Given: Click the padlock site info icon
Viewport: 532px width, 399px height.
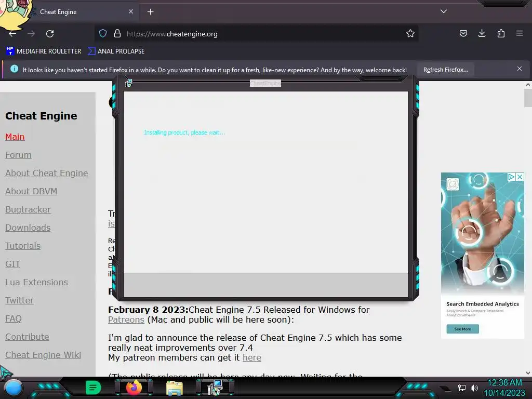Looking at the screenshot, I should click(117, 34).
